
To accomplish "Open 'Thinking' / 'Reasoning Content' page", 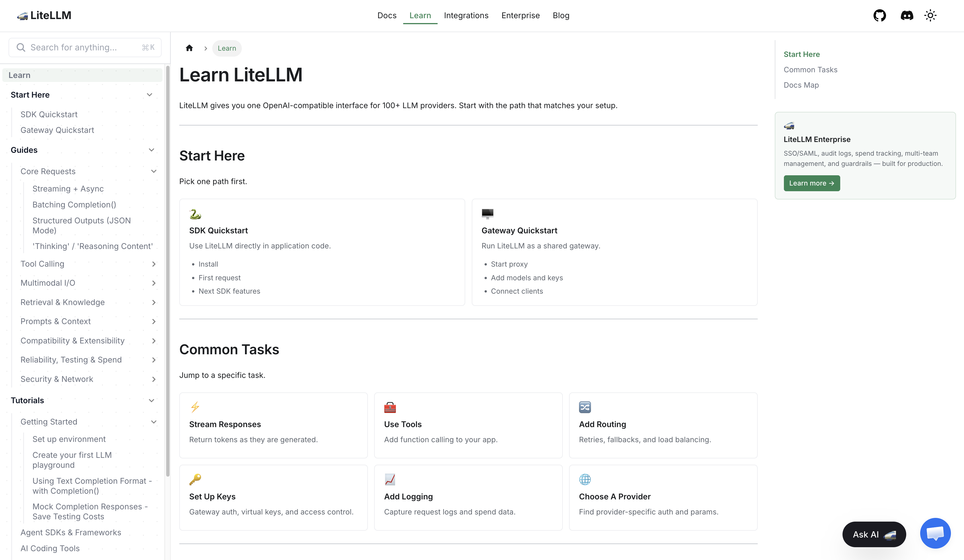I will 92,246.
